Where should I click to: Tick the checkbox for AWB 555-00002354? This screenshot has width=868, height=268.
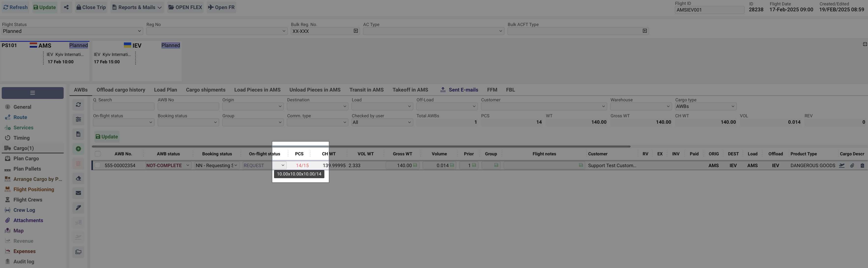tap(98, 165)
